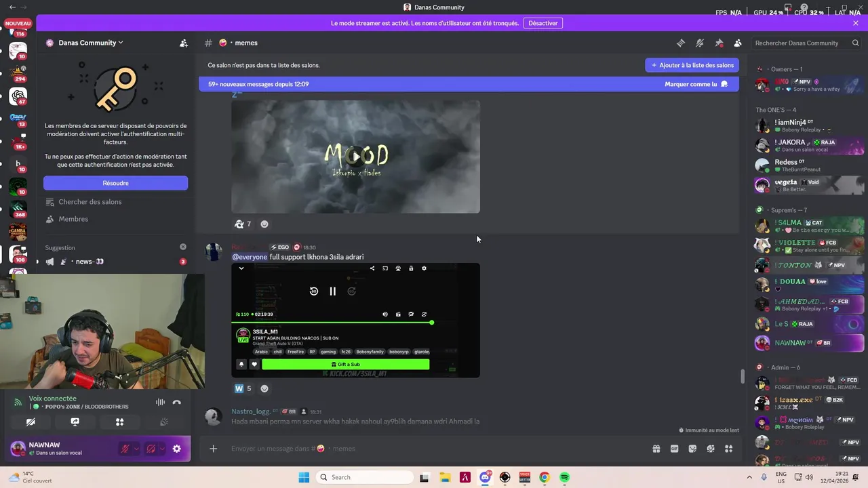Toggle microphone mute in user panel
868x488 pixels.
coord(125,449)
